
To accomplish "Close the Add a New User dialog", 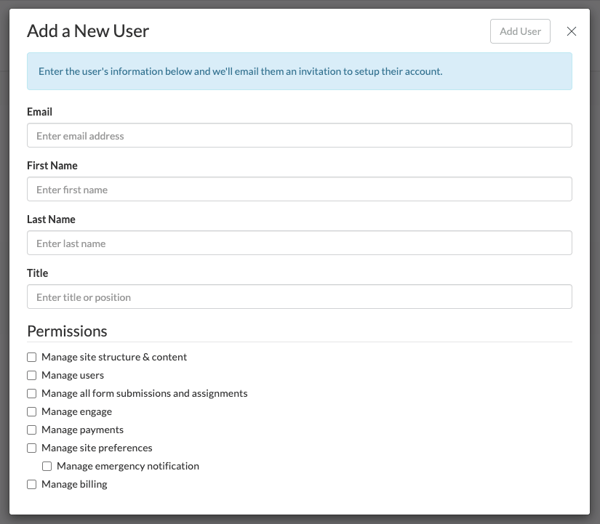I will [x=571, y=31].
